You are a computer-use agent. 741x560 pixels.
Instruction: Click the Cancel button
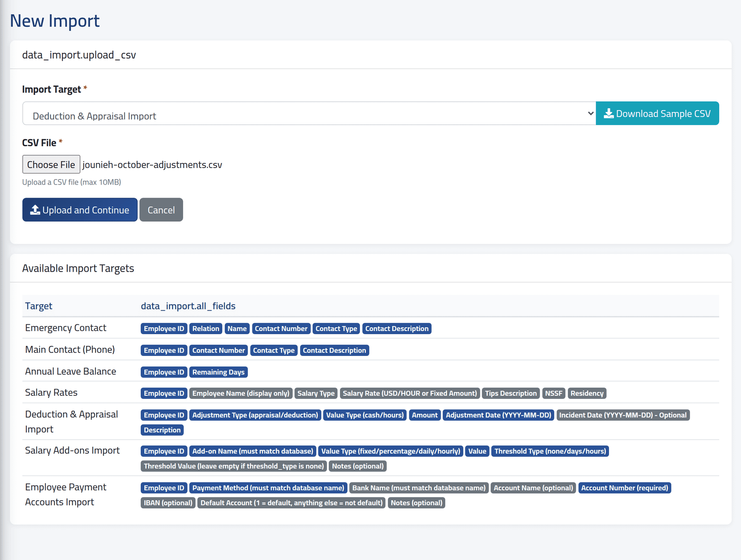(161, 210)
